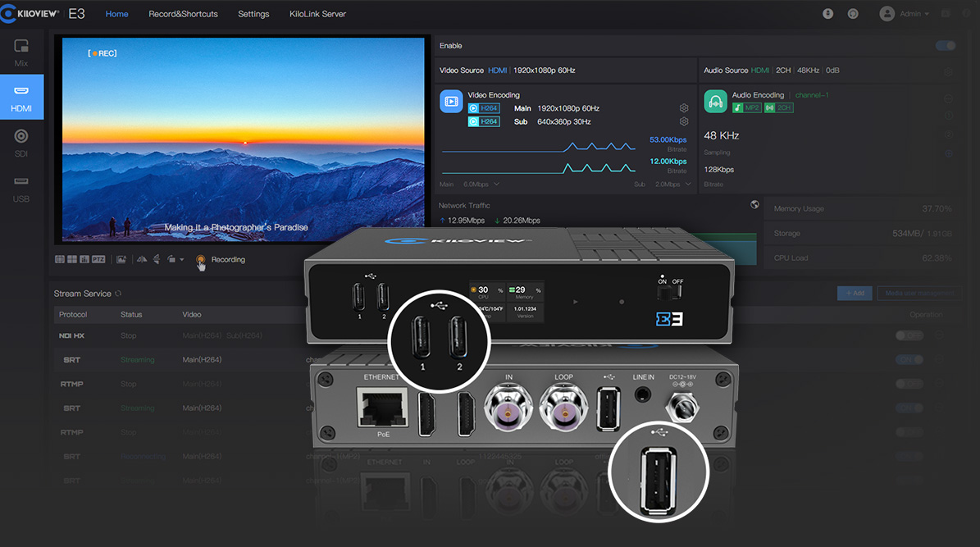Toggle the NDI HX stream switch
Image resolution: width=980 pixels, height=547 pixels.
pyautogui.click(x=908, y=335)
